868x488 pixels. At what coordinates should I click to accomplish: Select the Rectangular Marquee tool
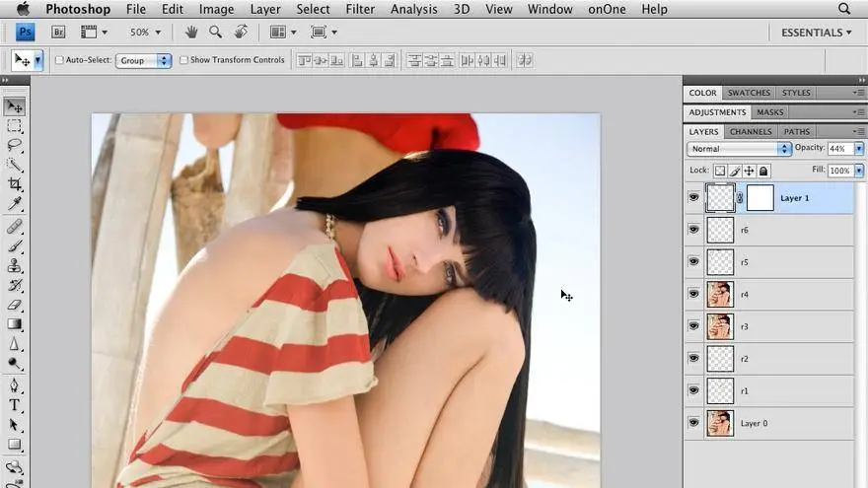(x=15, y=126)
